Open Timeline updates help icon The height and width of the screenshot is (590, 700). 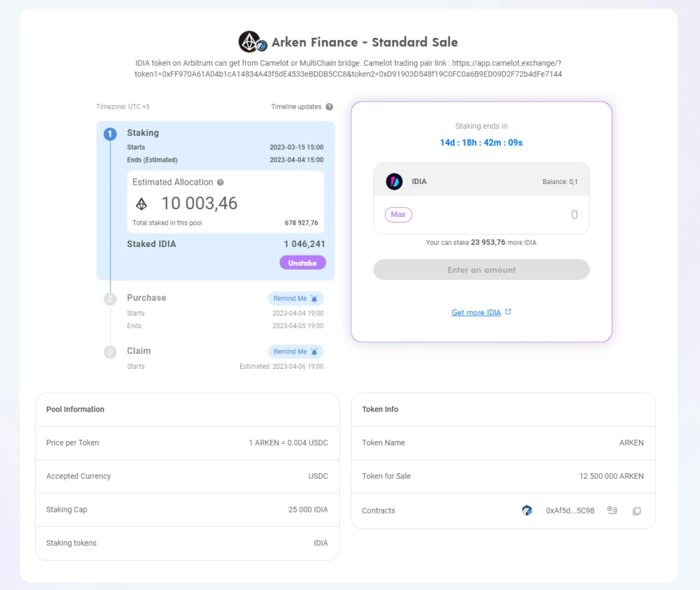[330, 106]
